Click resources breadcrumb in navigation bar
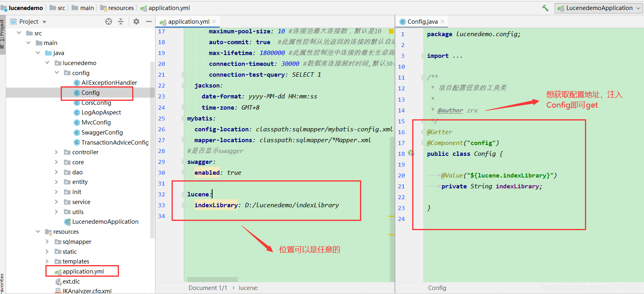The width and height of the screenshot is (644, 294). coord(117,8)
